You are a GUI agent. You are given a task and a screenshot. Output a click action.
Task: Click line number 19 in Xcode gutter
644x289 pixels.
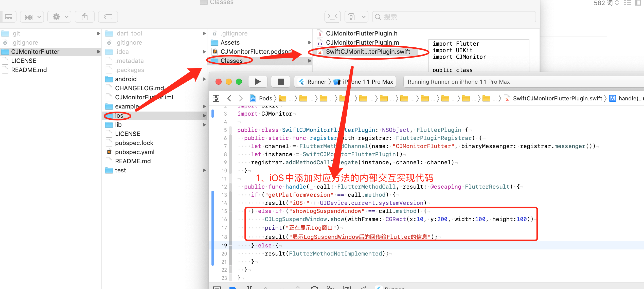coord(224,245)
